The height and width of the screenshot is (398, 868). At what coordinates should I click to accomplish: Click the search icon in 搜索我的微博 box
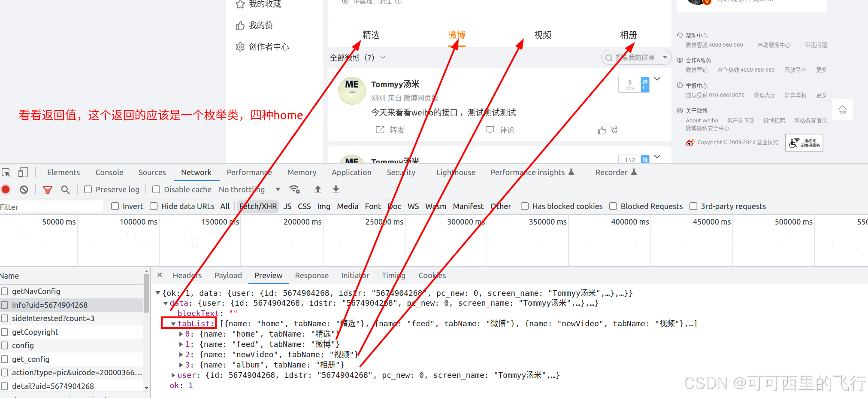[608, 58]
